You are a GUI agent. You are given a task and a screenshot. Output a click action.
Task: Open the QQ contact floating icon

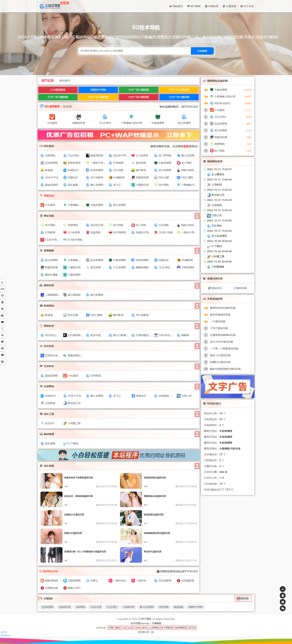tap(282, 595)
